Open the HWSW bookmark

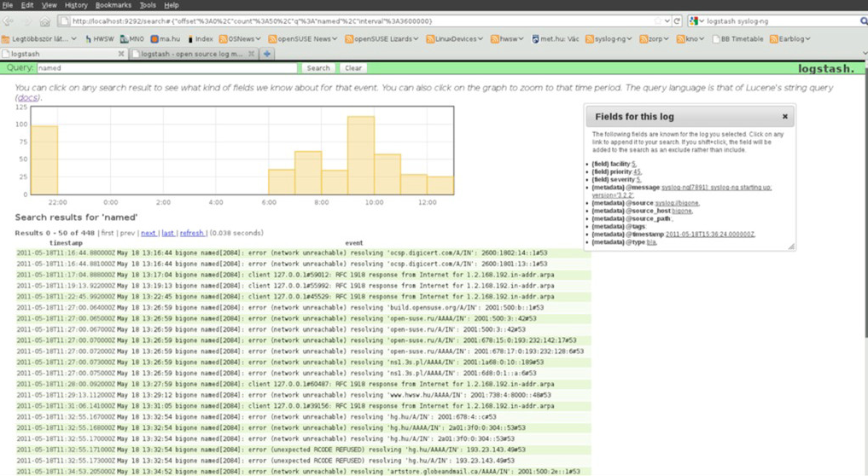[100, 38]
